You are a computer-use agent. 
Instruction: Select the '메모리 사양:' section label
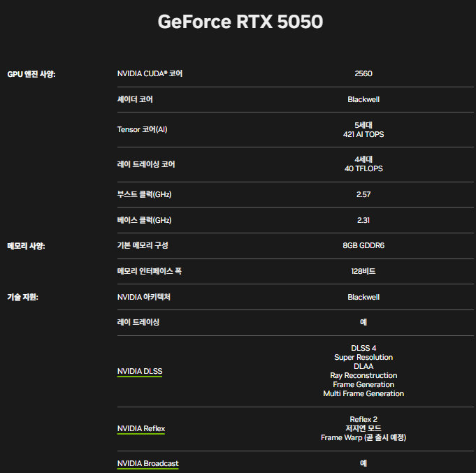pyautogui.click(x=26, y=246)
